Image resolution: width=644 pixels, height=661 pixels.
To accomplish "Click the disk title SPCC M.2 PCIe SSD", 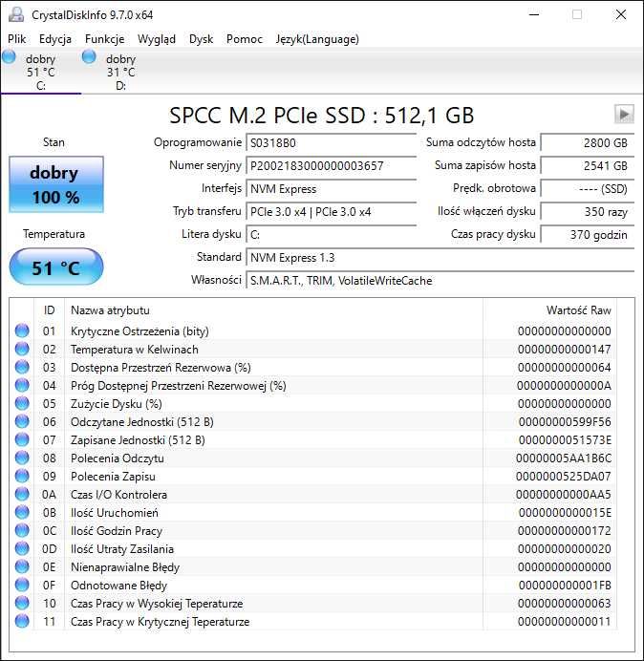I will [321, 115].
